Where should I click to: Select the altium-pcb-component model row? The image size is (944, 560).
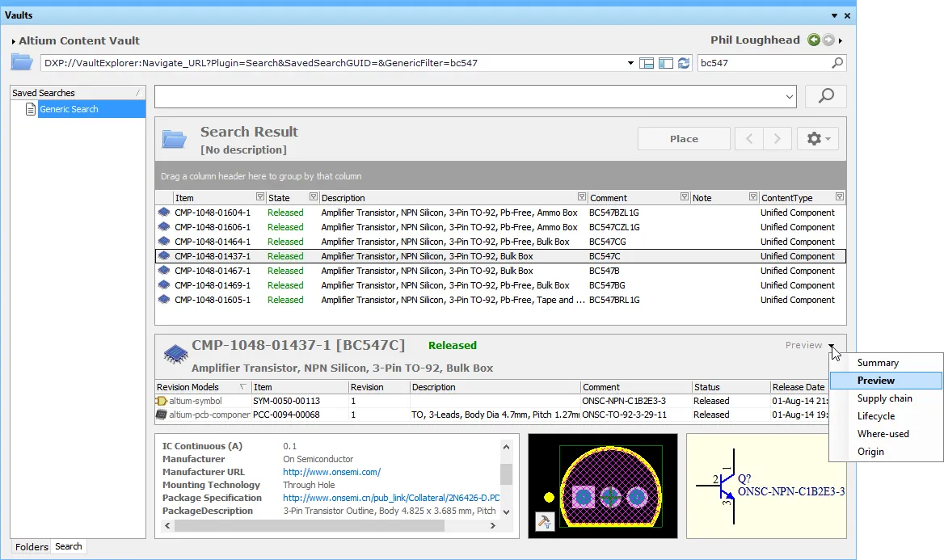492,415
